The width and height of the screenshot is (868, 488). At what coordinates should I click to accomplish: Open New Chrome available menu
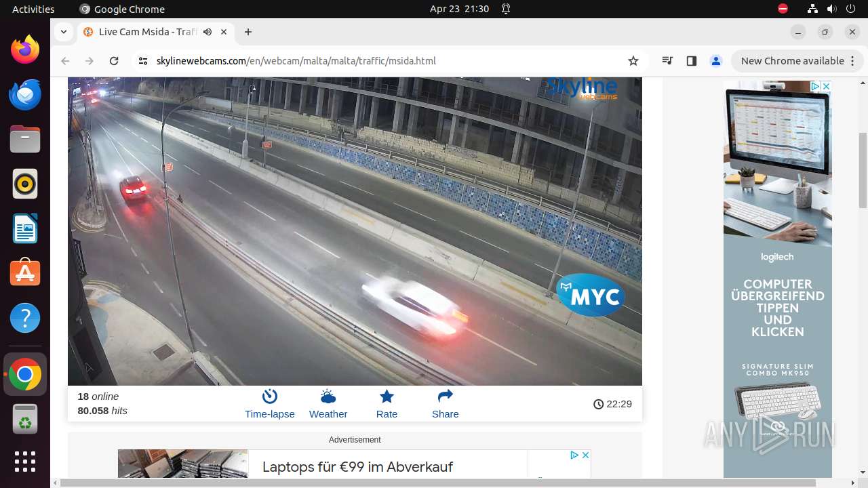tap(797, 61)
